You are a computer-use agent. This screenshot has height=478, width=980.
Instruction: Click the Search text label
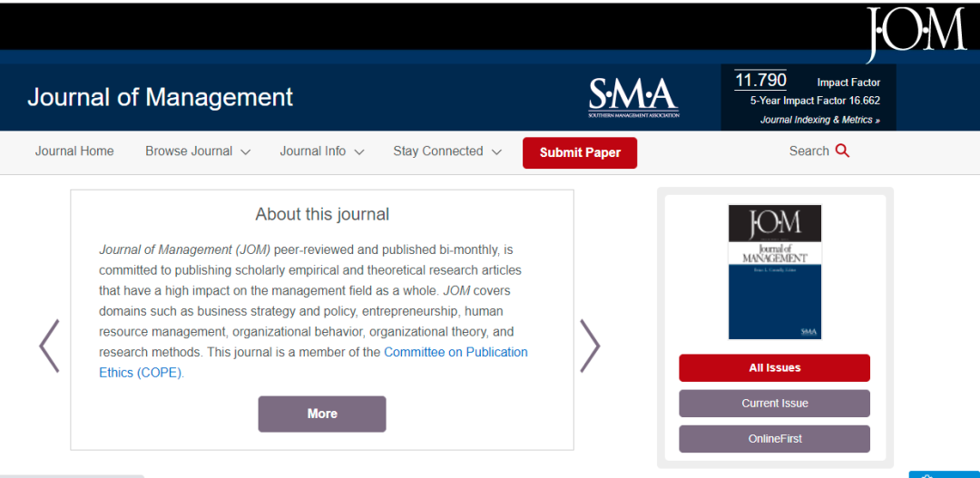pyautogui.click(x=808, y=151)
